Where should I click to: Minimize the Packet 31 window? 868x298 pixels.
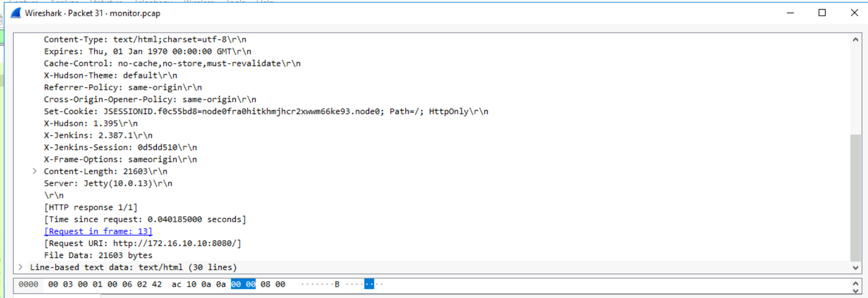(x=790, y=13)
